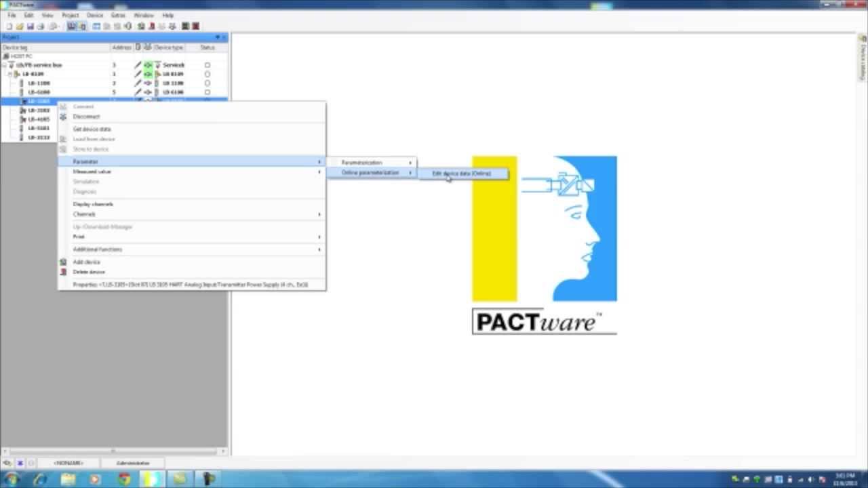Screen dimensions: 868x488
Task: Open the Project menu
Action: (x=70, y=15)
